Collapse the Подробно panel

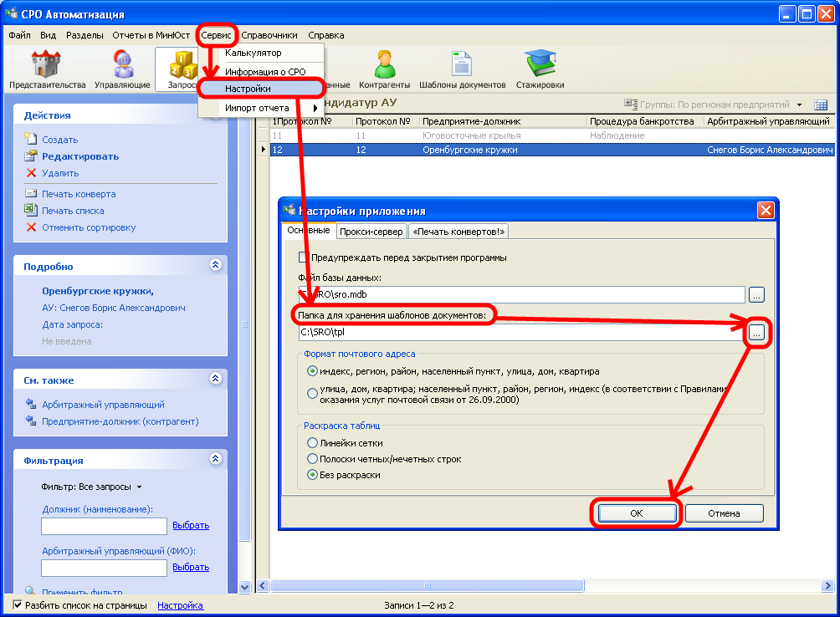tap(215, 265)
